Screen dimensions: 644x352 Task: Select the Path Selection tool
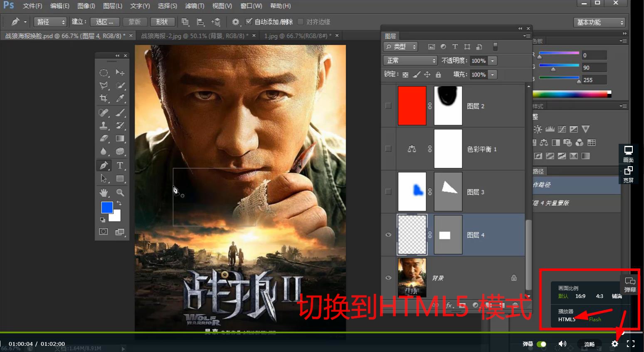click(x=104, y=179)
